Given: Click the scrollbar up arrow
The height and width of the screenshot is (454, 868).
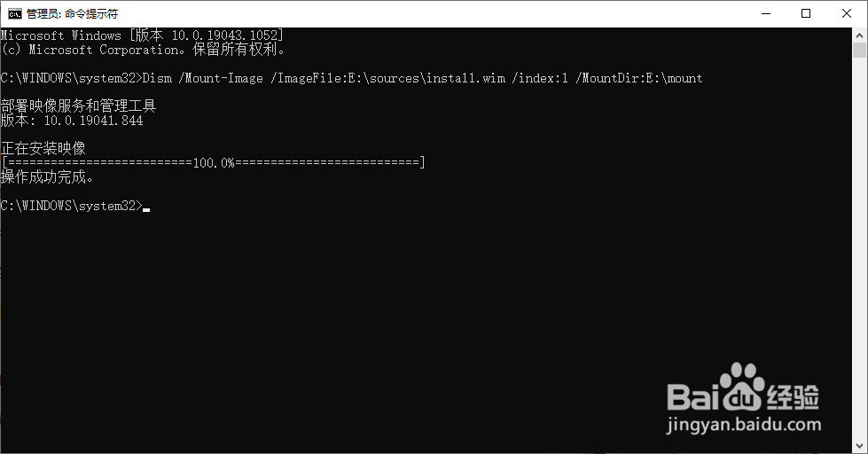Looking at the screenshot, I should point(859,35).
